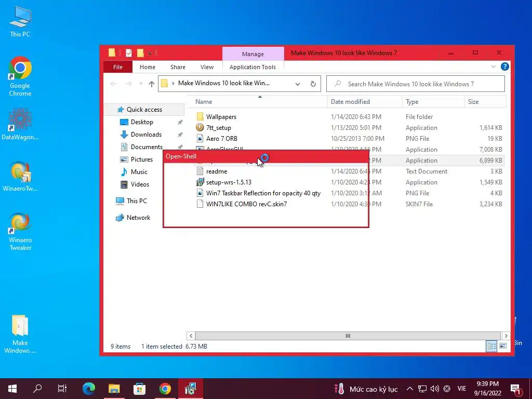
Task: Select This PC in navigation pane
Action: (137, 201)
